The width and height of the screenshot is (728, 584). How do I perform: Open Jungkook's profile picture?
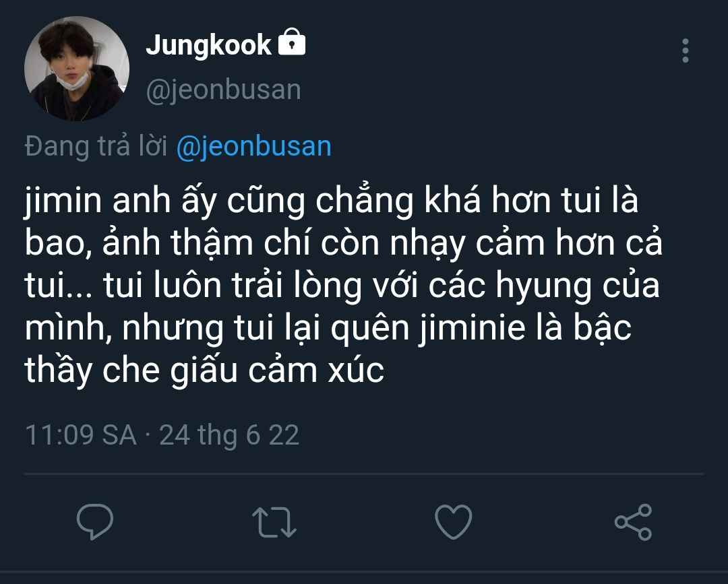[76, 69]
